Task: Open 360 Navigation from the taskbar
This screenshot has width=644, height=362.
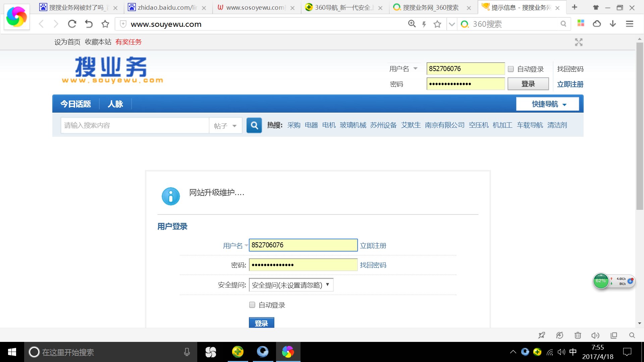Action: click(238, 352)
